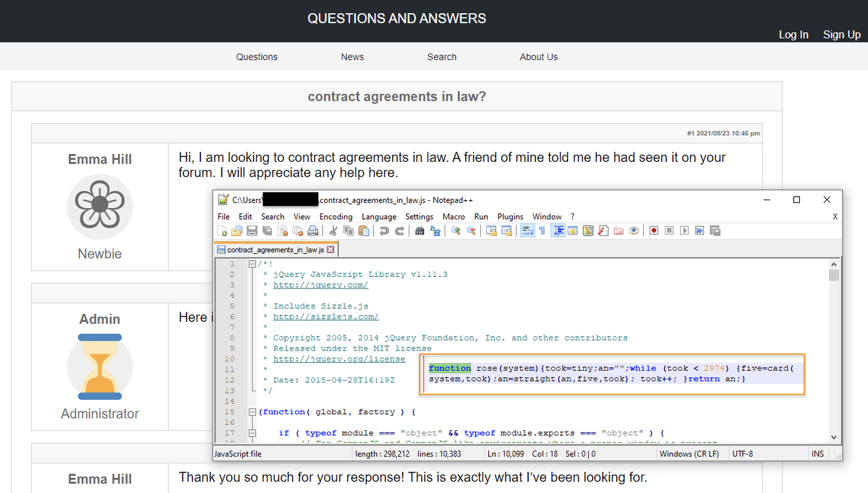Viewport: 868px width, 493px height.
Task: Click the Save toolbar icon
Action: click(x=252, y=231)
